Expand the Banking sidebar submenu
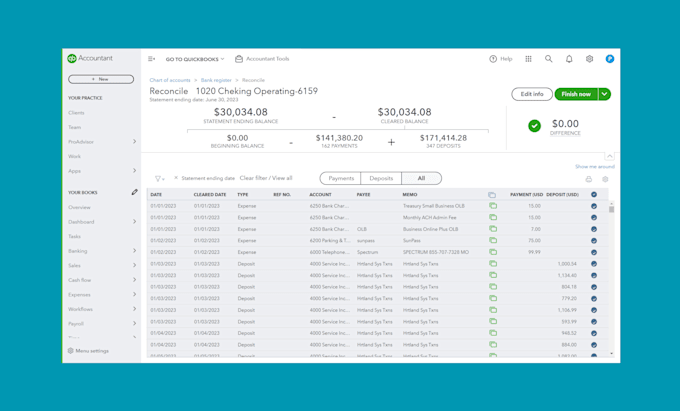Viewport: 680px width, 411px height. point(134,251)
